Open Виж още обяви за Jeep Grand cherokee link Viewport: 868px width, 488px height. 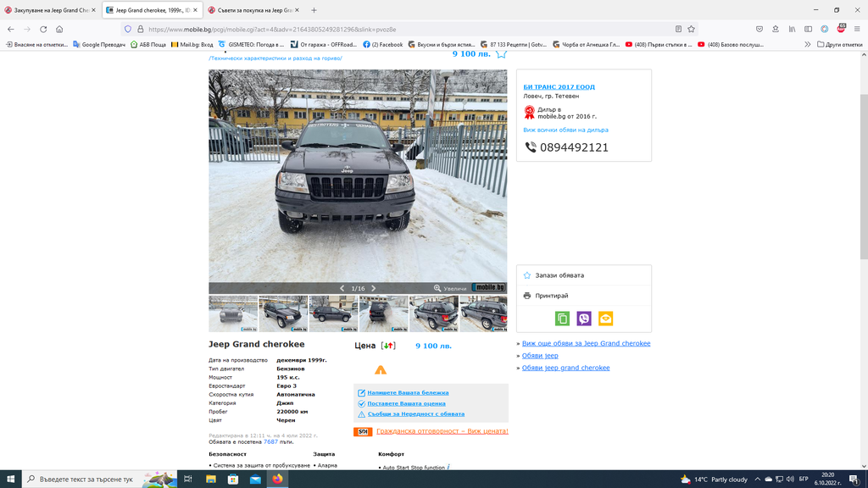[x=587, y=343]
